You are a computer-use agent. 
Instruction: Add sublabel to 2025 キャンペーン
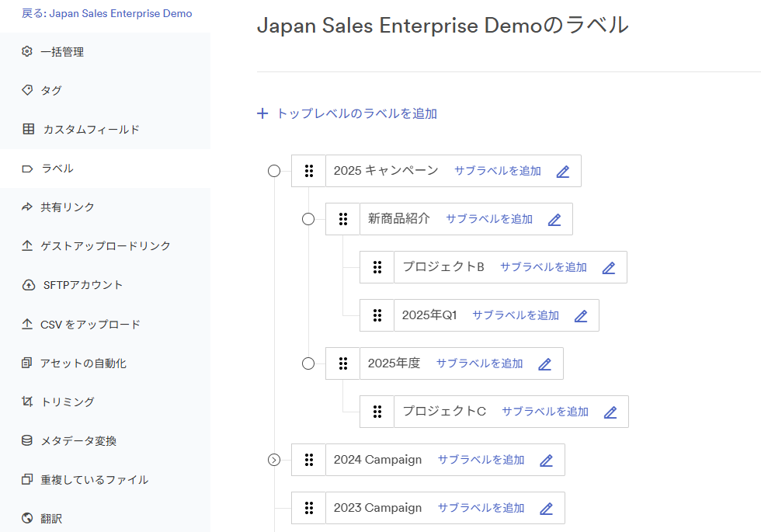click(498, 171)
